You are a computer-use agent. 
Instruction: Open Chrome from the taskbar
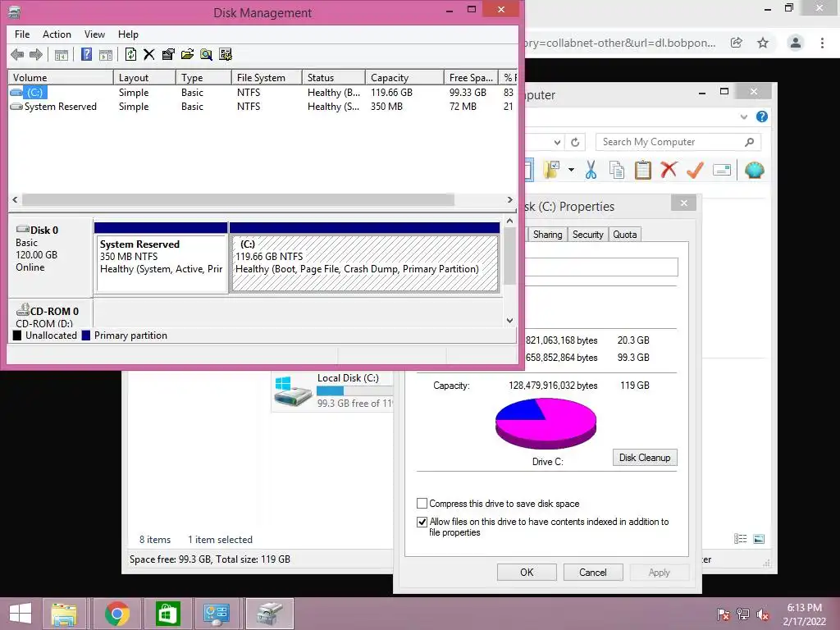(x=116, y=614)
